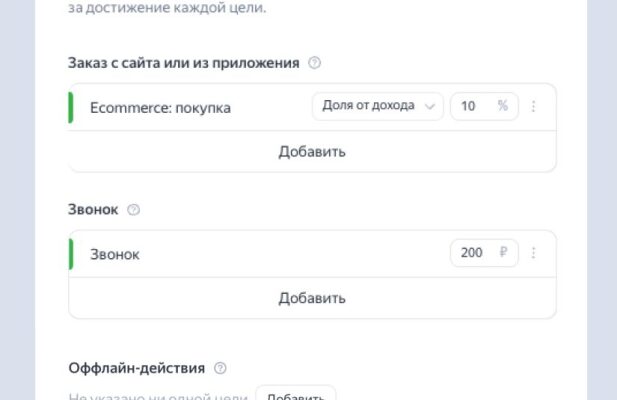
Task: Select the Звонок goal row label
Action: click(x=115, y=255)
